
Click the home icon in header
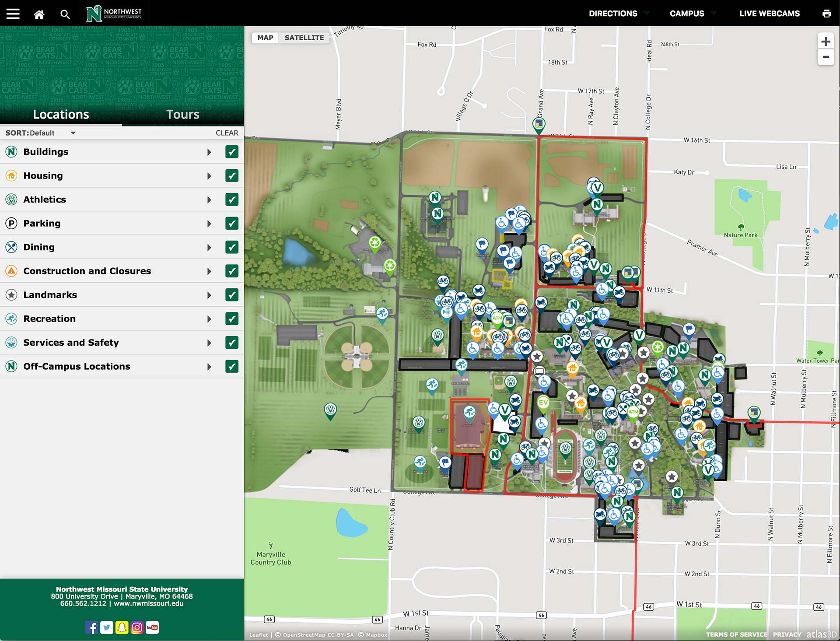39,14
